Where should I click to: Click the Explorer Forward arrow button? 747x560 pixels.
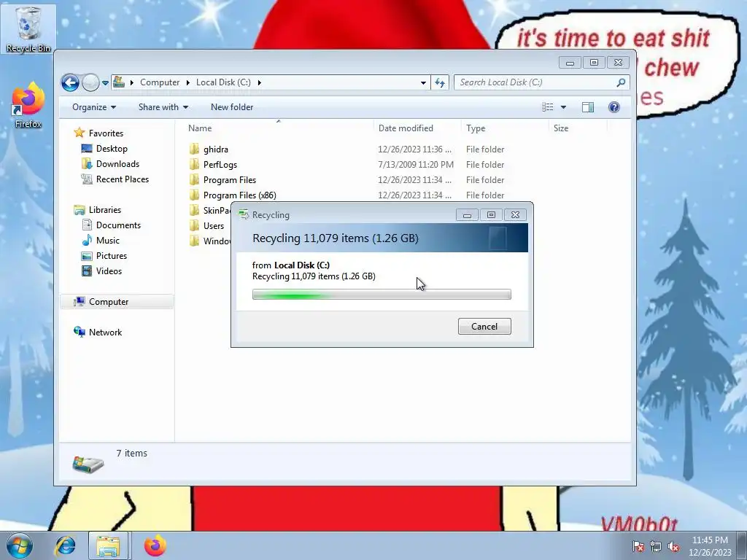coord(90,82)
